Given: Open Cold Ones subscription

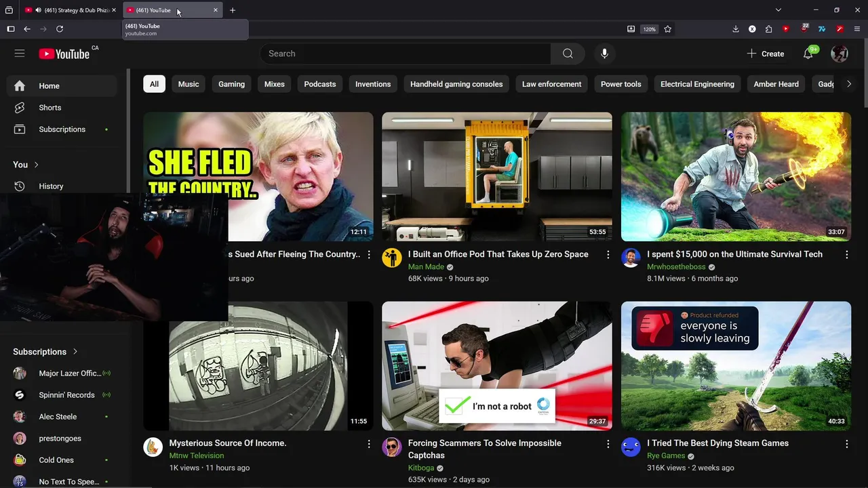Looking at the screenshot, I should pyautogui.click(x=62, y=460).
